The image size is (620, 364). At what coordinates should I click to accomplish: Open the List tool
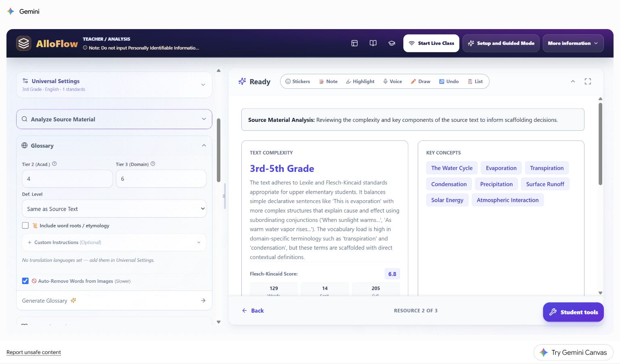coord(475,82)
